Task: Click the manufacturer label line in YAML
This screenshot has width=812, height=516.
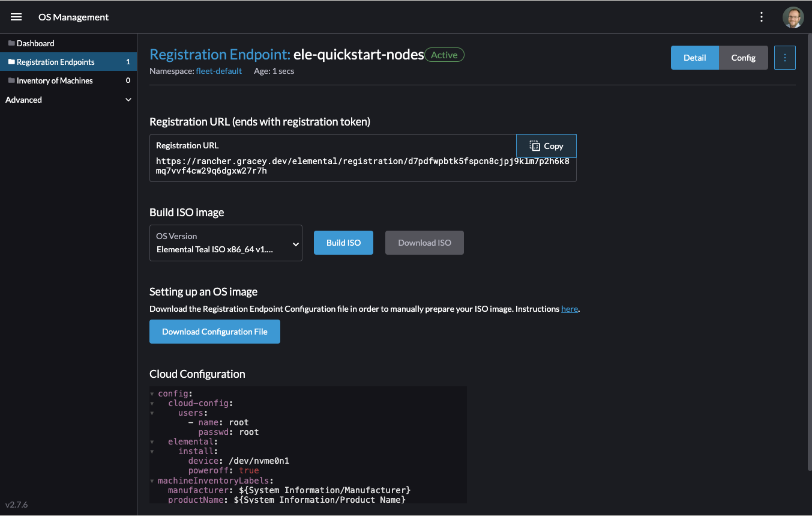Action: click(289, 490)
